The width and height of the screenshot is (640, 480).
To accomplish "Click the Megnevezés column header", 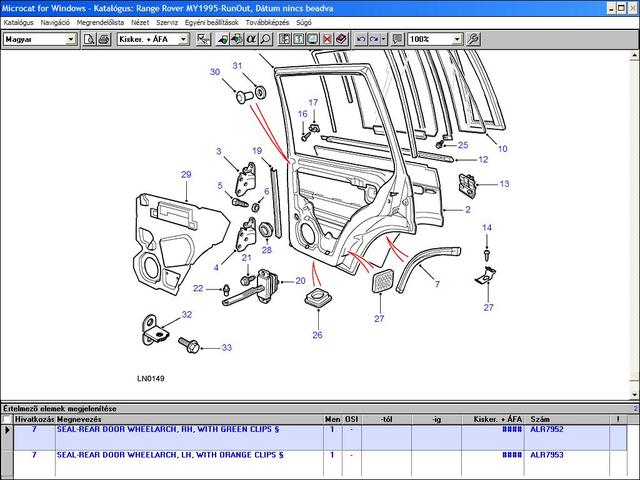I will pos(189,419).
